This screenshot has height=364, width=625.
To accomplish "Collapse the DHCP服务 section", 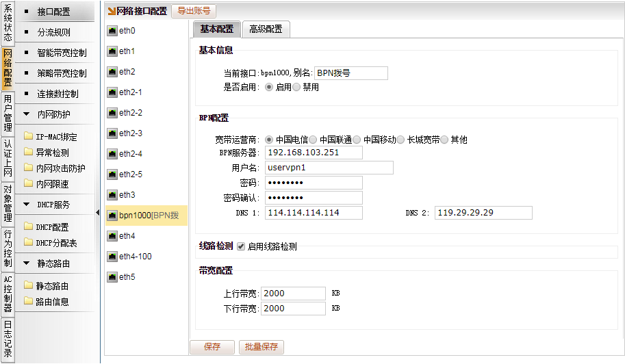I will click(27, 205).
